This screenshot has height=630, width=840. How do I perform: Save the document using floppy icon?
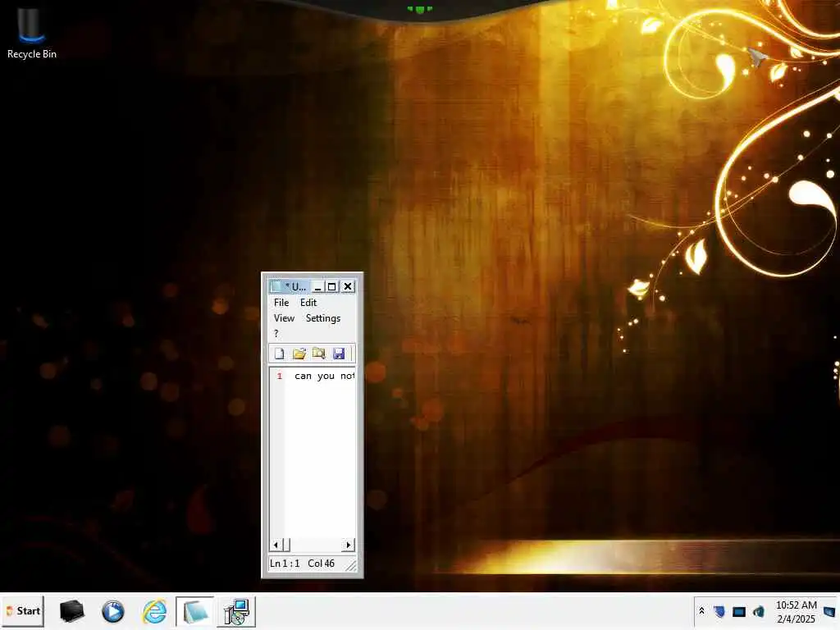tap(339, 354)
